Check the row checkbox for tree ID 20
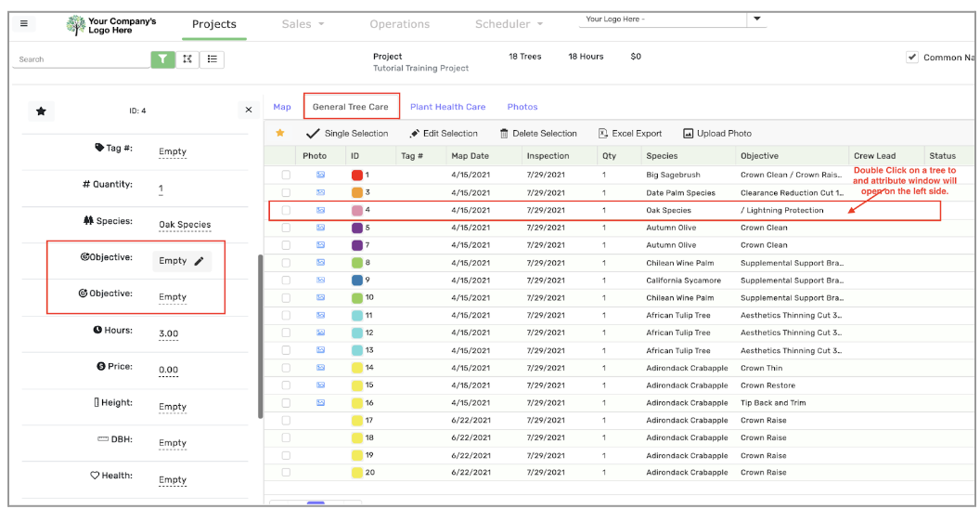Screen dimensions: 980x509 (x=286, y=472)
